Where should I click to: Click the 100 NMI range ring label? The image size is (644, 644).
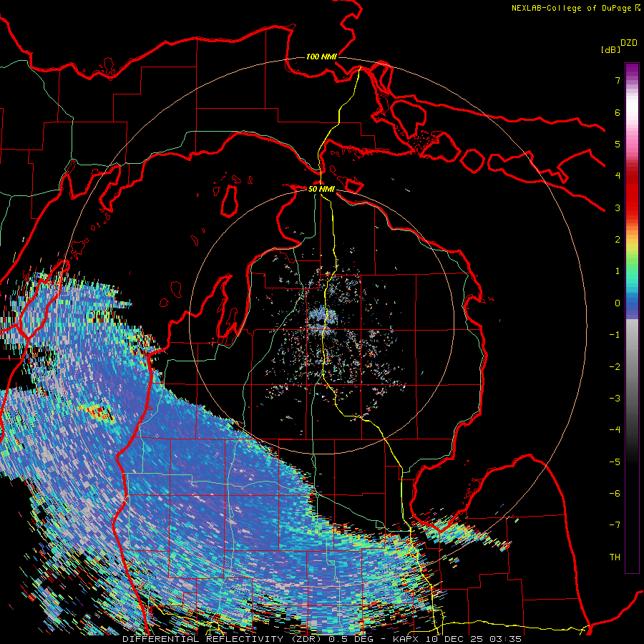tap(321, 57)
